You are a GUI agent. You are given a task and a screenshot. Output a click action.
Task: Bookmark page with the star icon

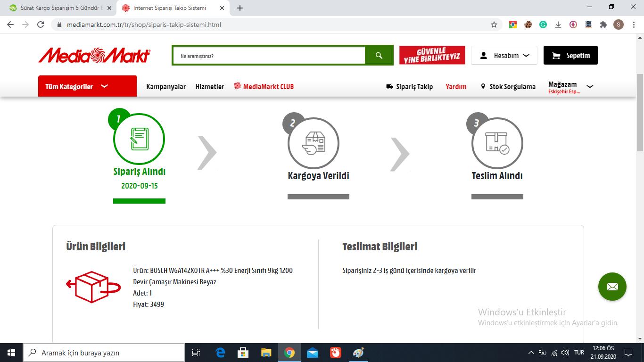coord(494,25)
